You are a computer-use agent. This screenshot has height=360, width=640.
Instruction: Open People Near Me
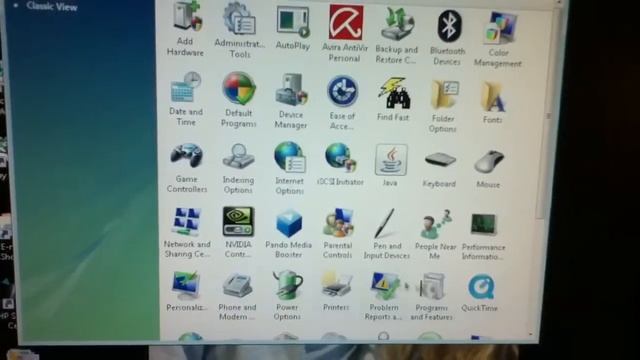click(x=436, y=224)
